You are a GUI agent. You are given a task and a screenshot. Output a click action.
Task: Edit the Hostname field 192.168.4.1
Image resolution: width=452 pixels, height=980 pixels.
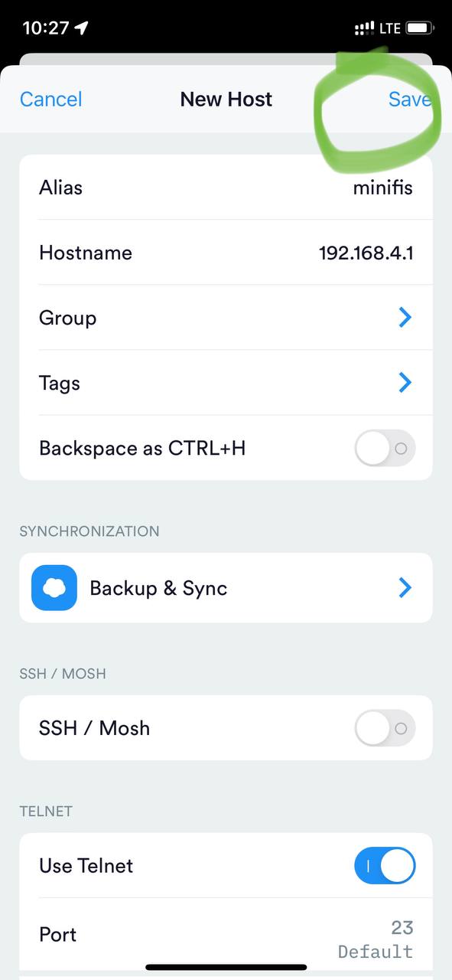click(x=366, y=253)
